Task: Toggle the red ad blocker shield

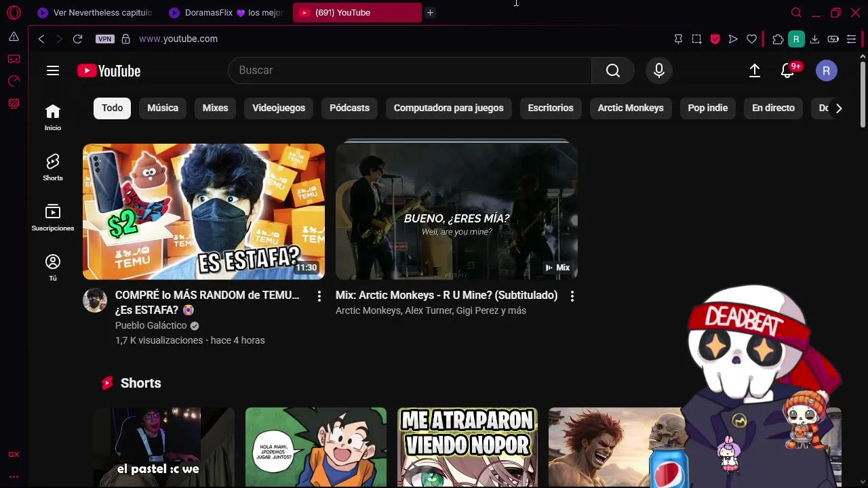Action: (x=715, y=39)
